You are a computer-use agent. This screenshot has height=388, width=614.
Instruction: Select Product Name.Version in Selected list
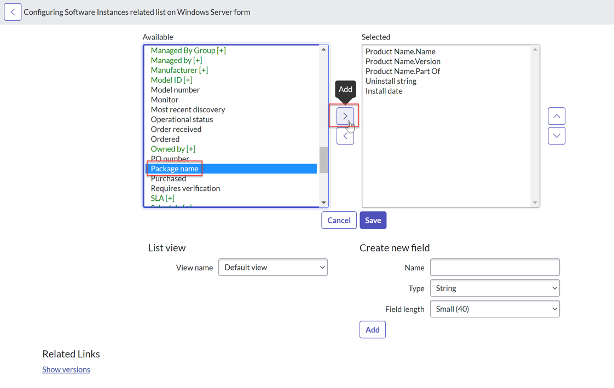(403, 61)
